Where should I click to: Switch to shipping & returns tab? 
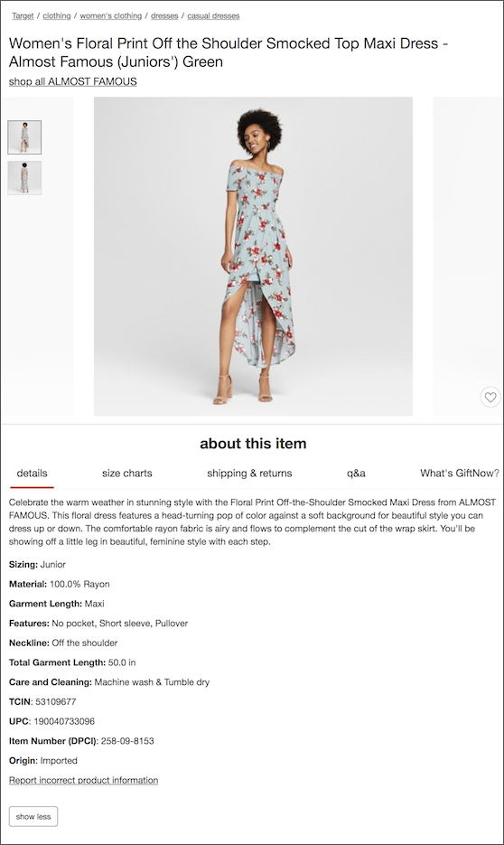tap(249, 474)
